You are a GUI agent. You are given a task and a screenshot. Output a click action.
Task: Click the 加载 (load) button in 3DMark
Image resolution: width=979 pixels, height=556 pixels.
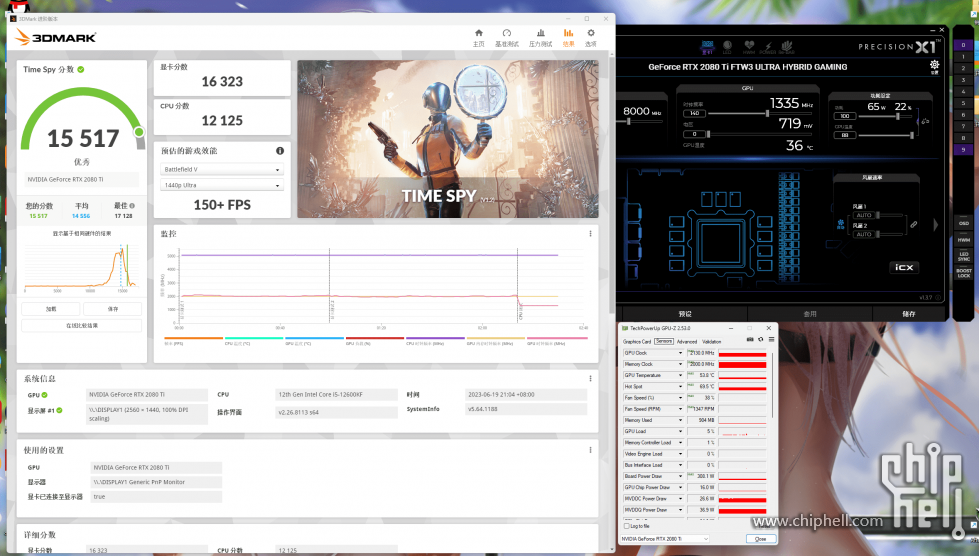pos(51,309)
